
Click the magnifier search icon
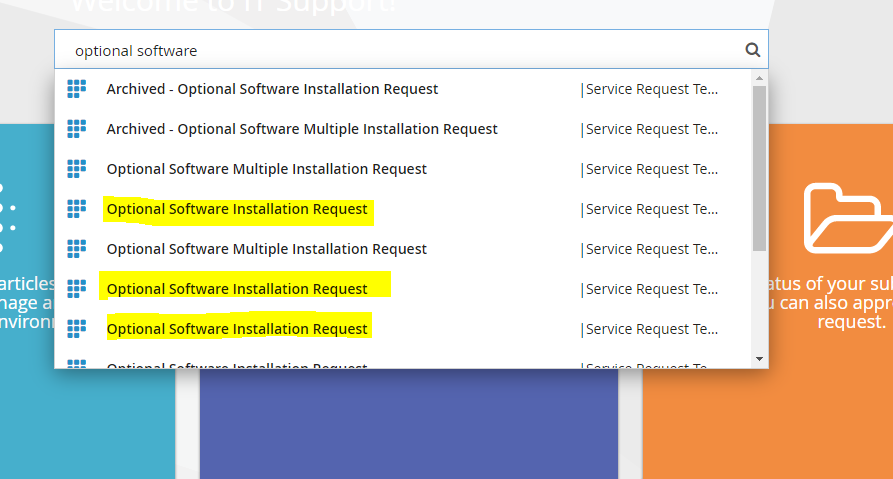coord(752,50)
